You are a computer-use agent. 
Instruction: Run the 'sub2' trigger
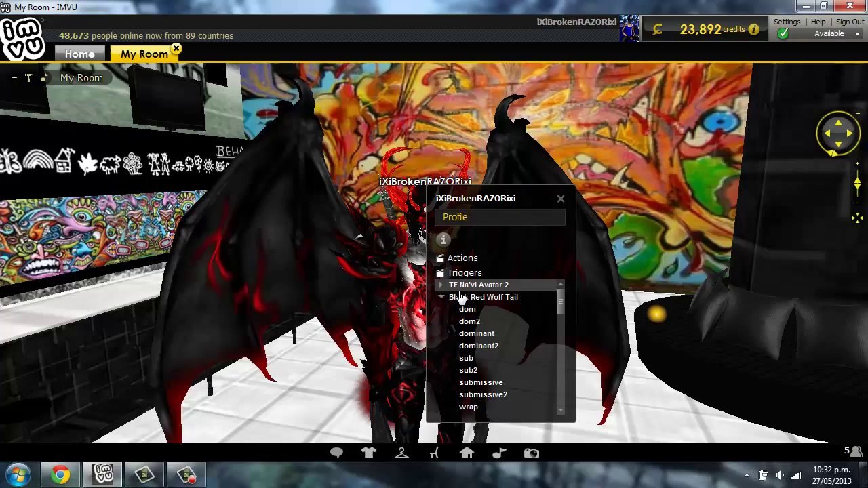coord(468,370)
